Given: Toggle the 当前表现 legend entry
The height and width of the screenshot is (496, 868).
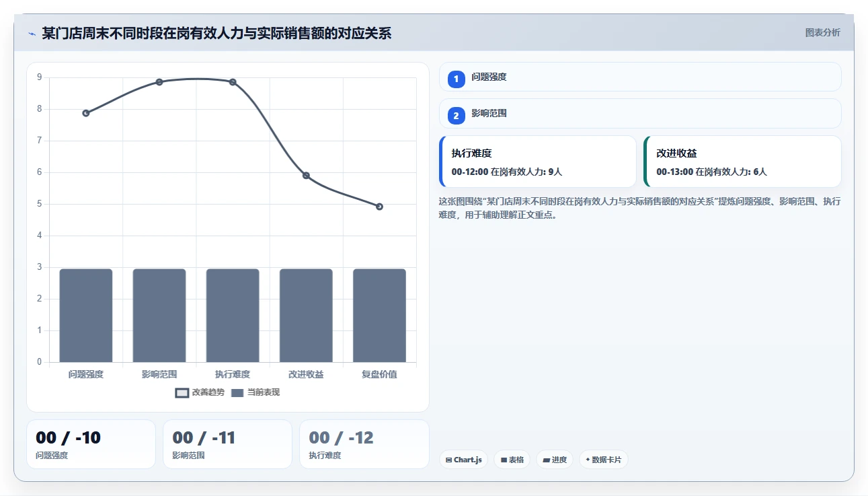Looking at the screenshot, I should [x=255, y=393].
